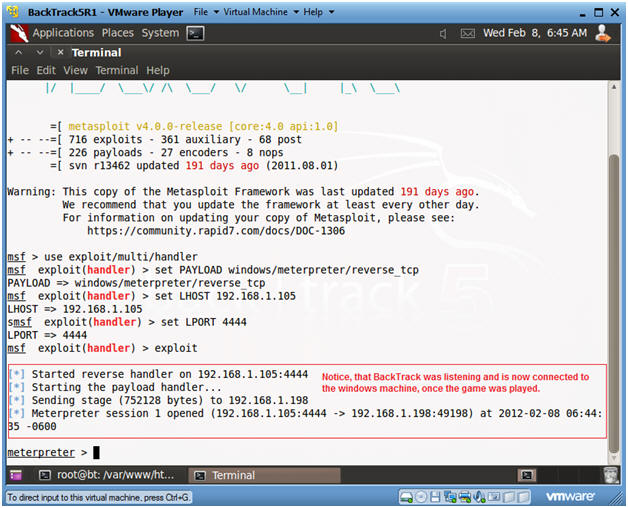628x508 pixels.
Task: Open the Applications menu
Action: pos(63,33)
